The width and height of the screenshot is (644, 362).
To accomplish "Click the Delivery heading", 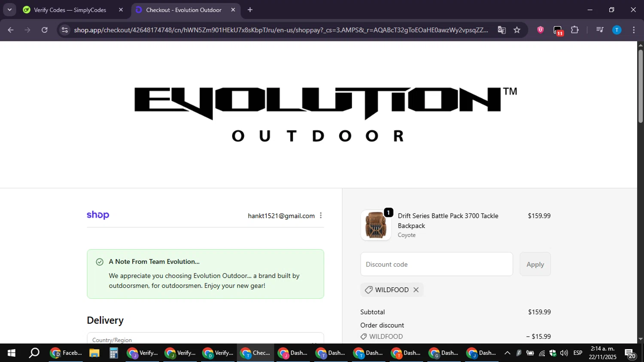I will 105,320.
